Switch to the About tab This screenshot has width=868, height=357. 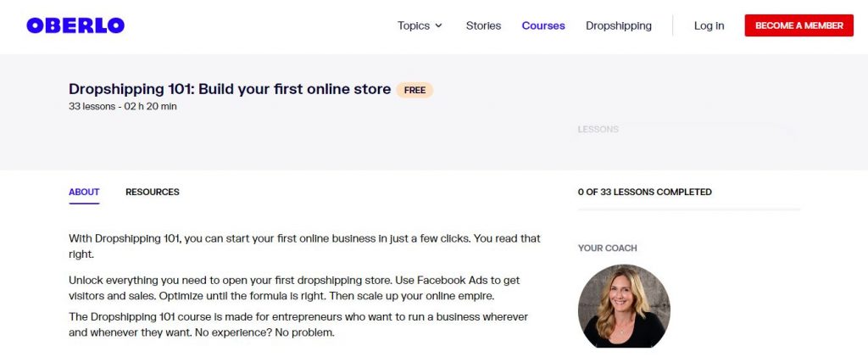[x=84, y=192]
